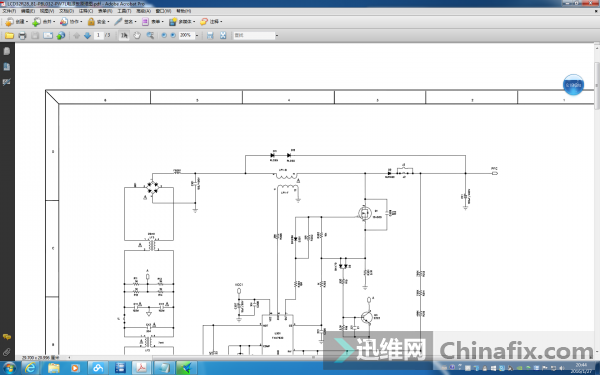600x375 pixels.
Task: Click the Print icon in toolbar
Action: point(22,36)
